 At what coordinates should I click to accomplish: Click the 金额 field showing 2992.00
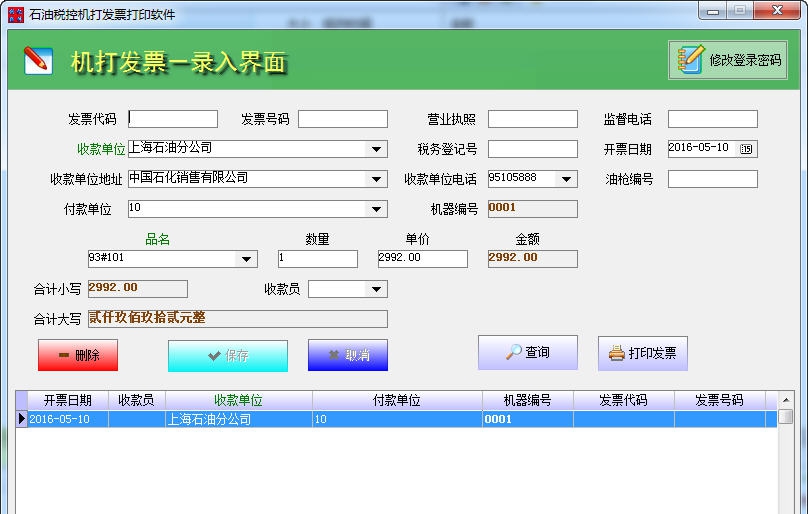pos(533,259)
